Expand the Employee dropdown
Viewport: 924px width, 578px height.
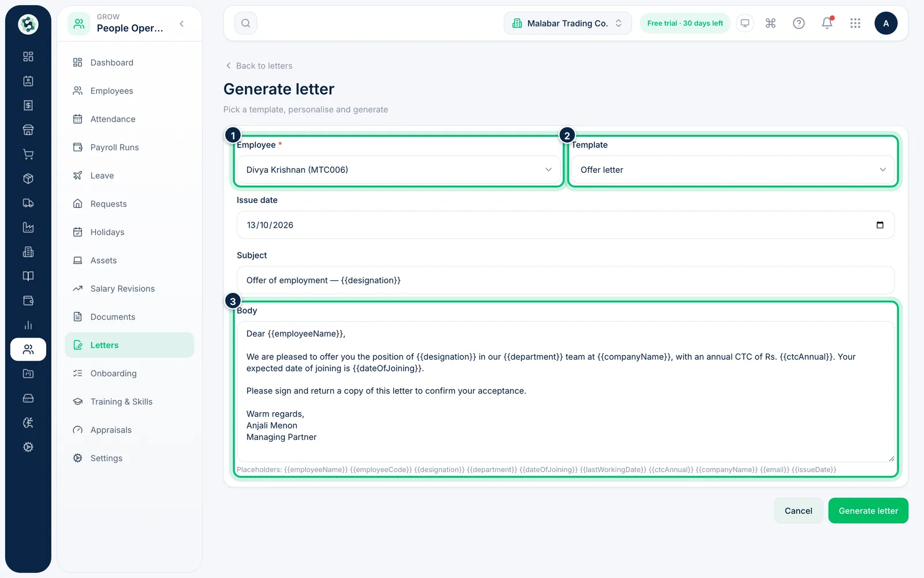point(398,170)
